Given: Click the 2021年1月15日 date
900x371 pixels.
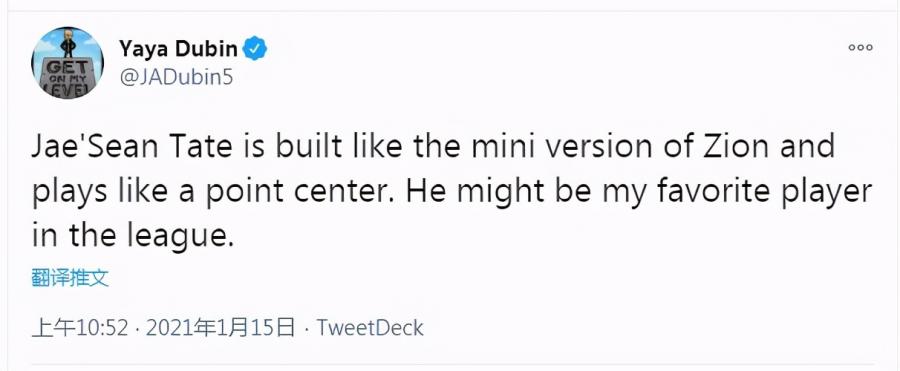Looking at the screenshot, I should pos(220,328).
